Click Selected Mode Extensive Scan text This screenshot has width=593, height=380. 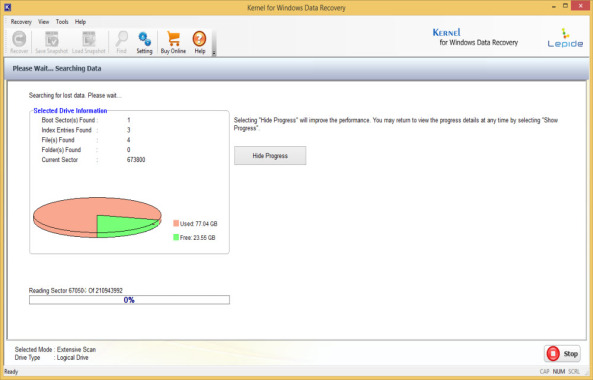(x=55, y=349)
